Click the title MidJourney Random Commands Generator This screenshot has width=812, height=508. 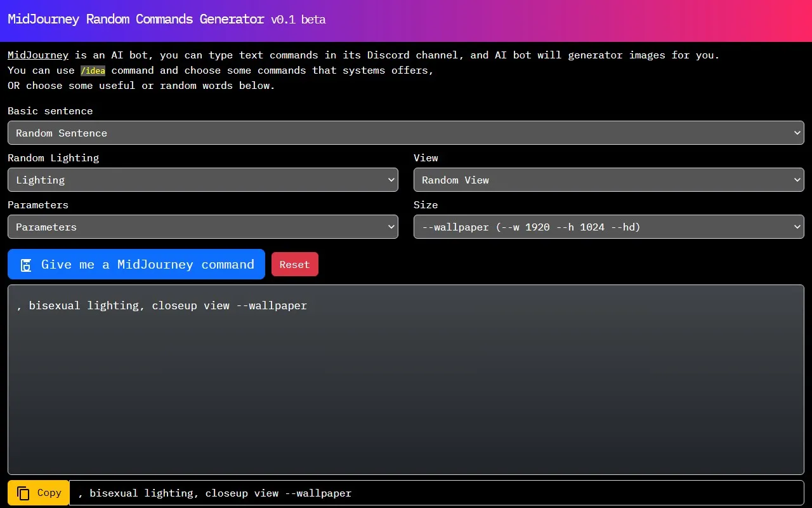point(134,19)
